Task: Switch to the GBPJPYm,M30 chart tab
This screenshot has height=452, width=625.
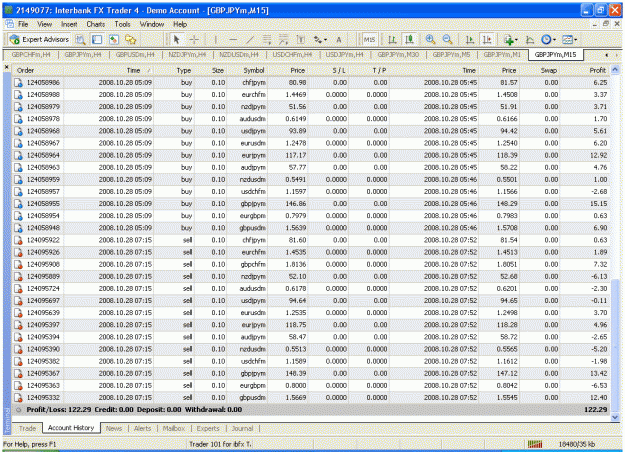Action: [398, 55]
